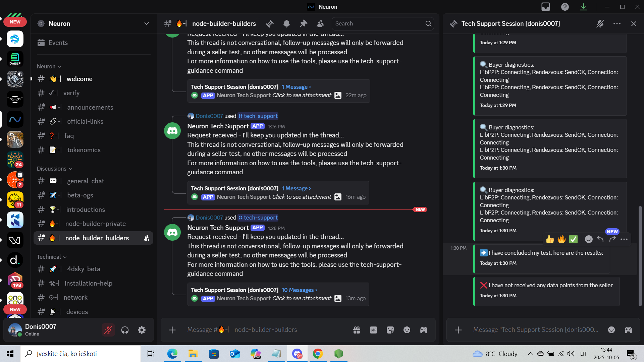644x362 pixels.
Task: Open thread link showing 10 Messages
Action: pyautogui.click(x=299, y=290)
